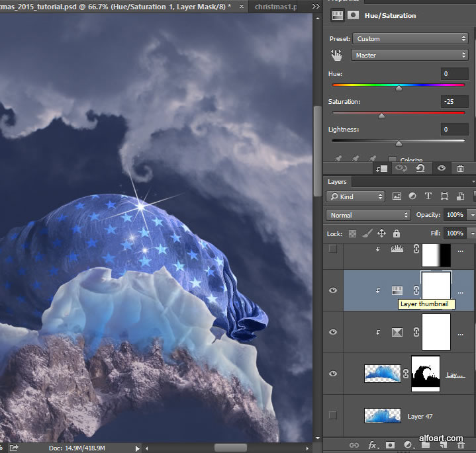Select the Layers panel tab
Image resolution: width=476 pixels, height=453 pixels.
pos(338,181)
